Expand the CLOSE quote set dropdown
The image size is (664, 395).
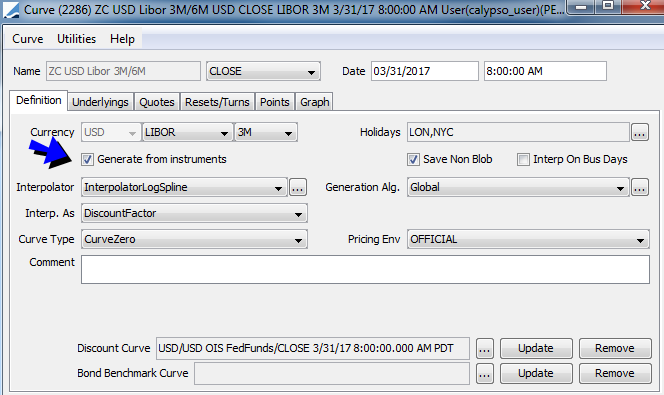263,71
